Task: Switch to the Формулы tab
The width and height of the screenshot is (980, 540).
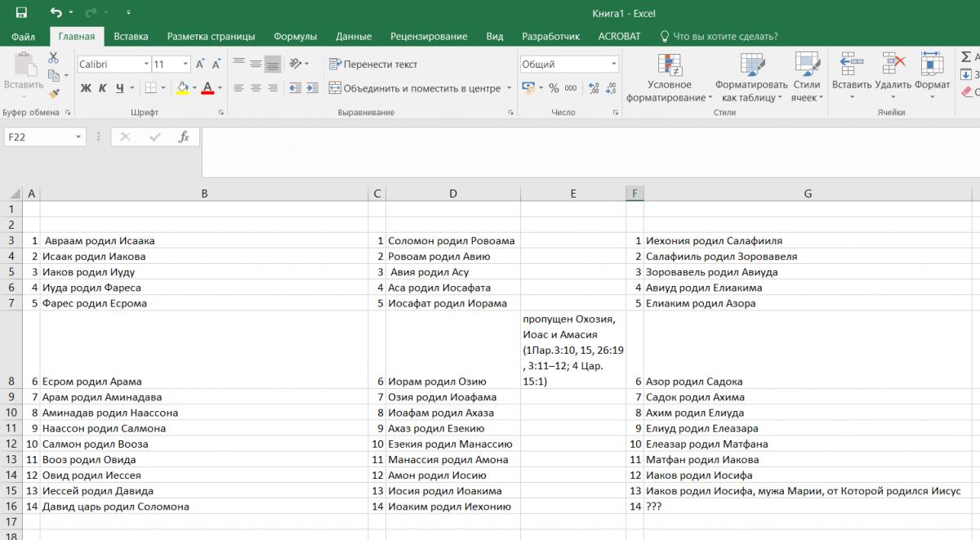Action: pos(295,37)
